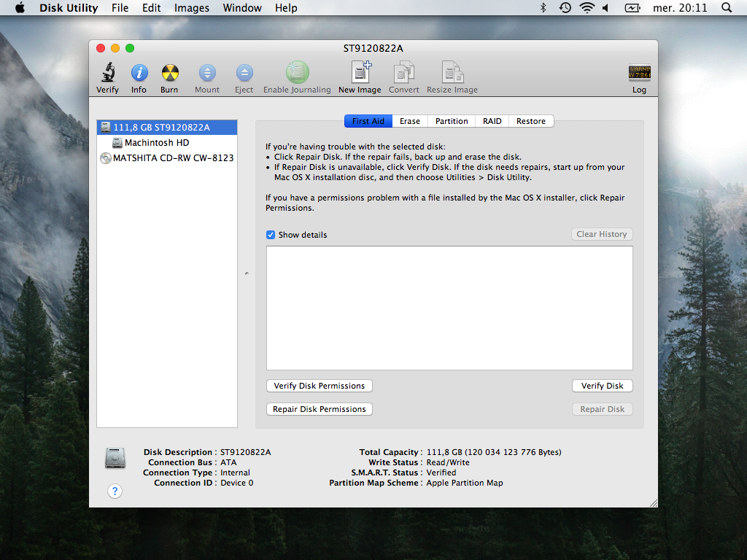Click the ST9120822A window title

point(373,48)
